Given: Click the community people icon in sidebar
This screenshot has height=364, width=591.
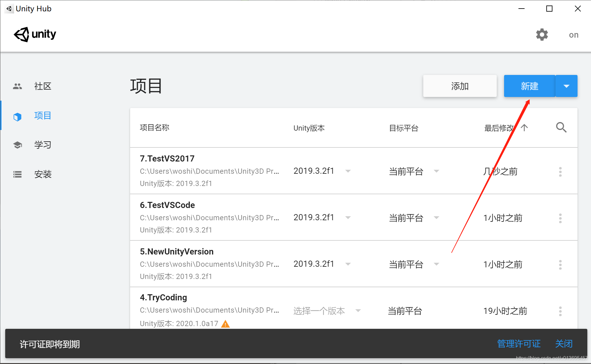Looking at the screenshot, I should [17, 86].
